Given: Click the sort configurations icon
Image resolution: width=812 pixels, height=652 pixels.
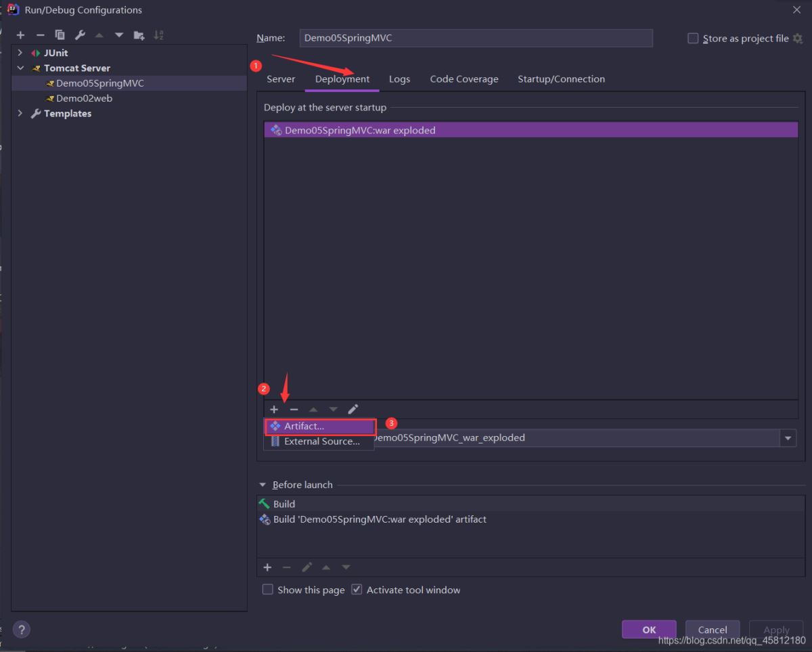Looking at the screenshot, I should [x=158, y=35].
